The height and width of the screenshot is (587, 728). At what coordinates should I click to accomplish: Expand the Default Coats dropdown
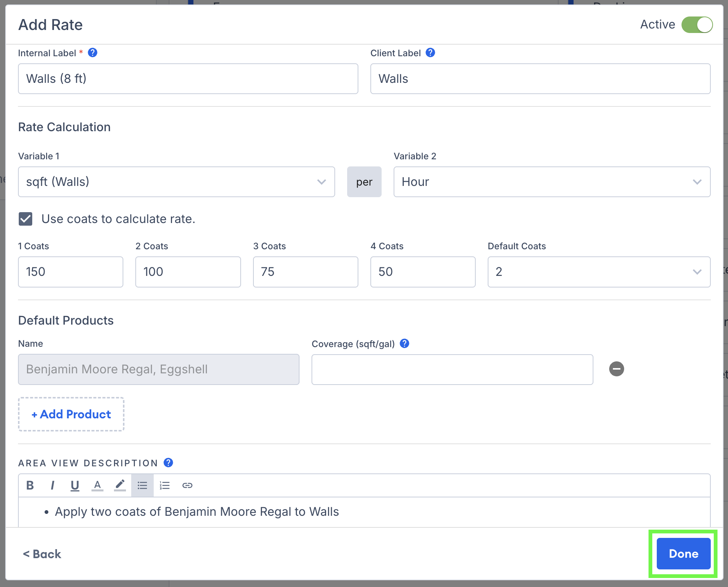pos(599,272)
